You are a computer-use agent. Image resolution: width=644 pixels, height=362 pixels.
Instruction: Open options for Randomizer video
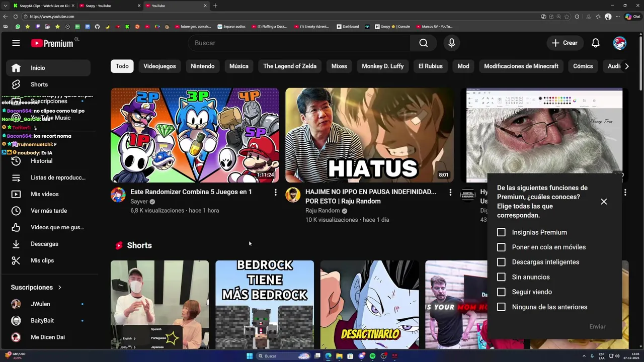click(x=275, y=192)
